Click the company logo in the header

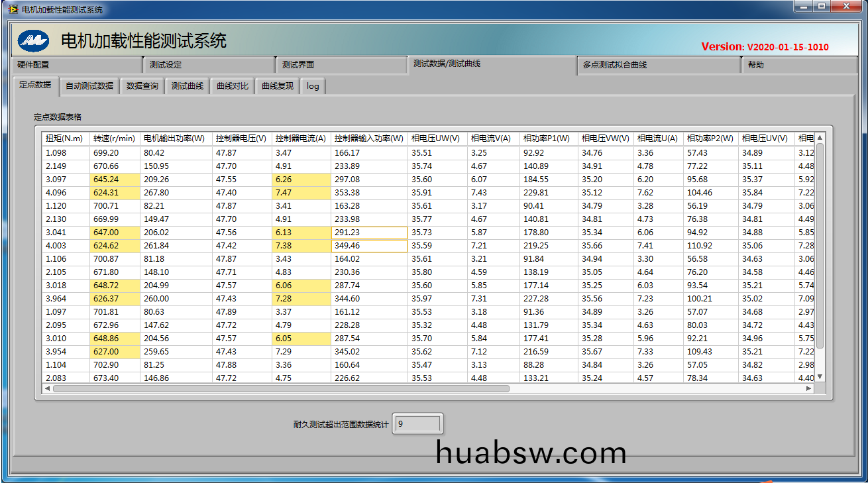coord(33,41)
